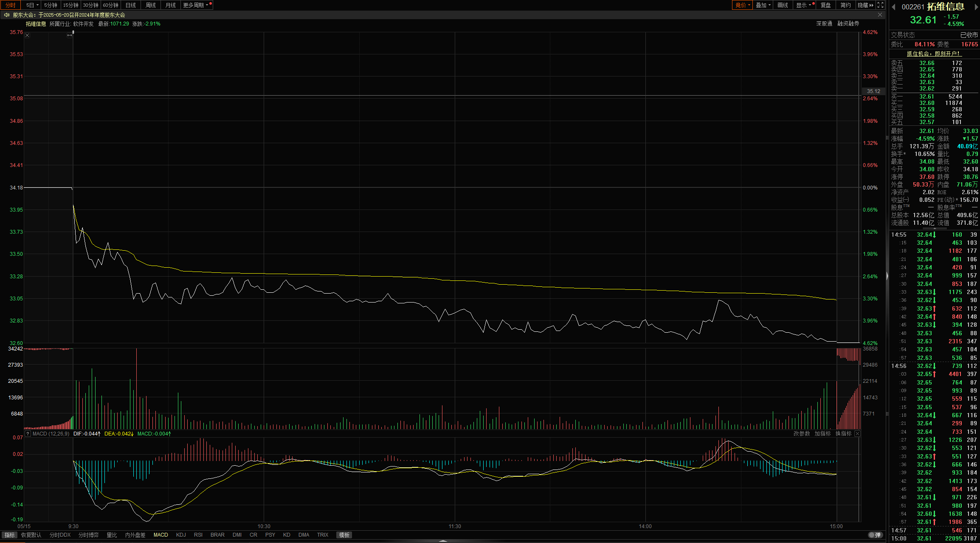
Task: Open the MACD help question-mark icon
Action: [28, 434]
